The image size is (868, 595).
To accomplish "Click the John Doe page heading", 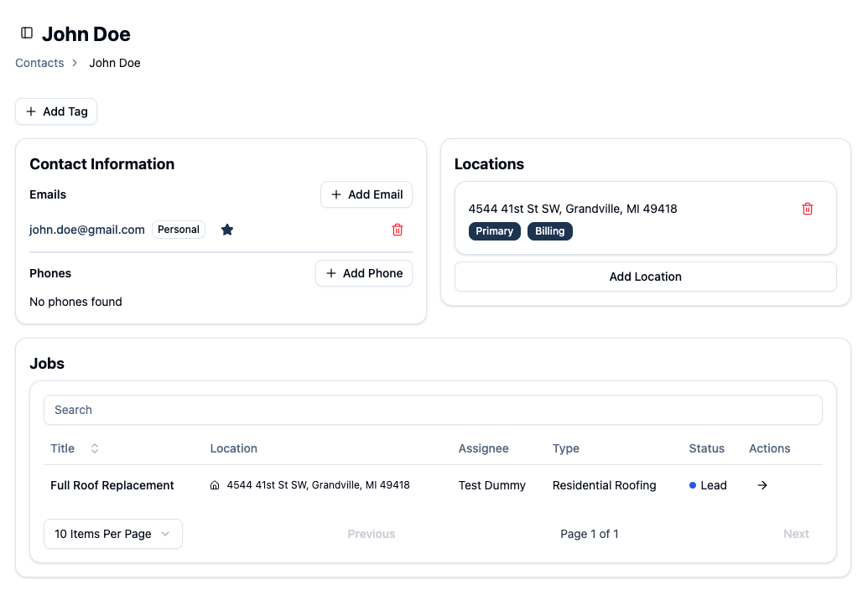I will [86, 34].
